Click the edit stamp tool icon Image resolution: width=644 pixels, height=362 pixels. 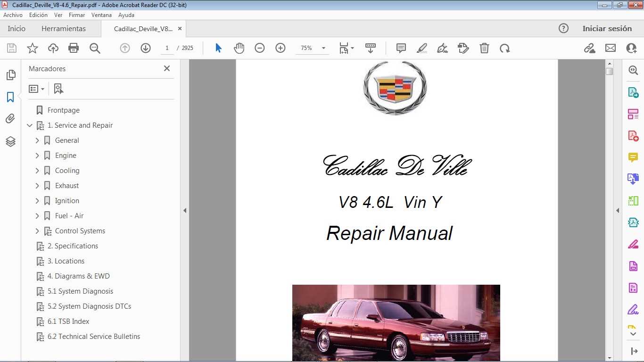[x=463, y=48]
